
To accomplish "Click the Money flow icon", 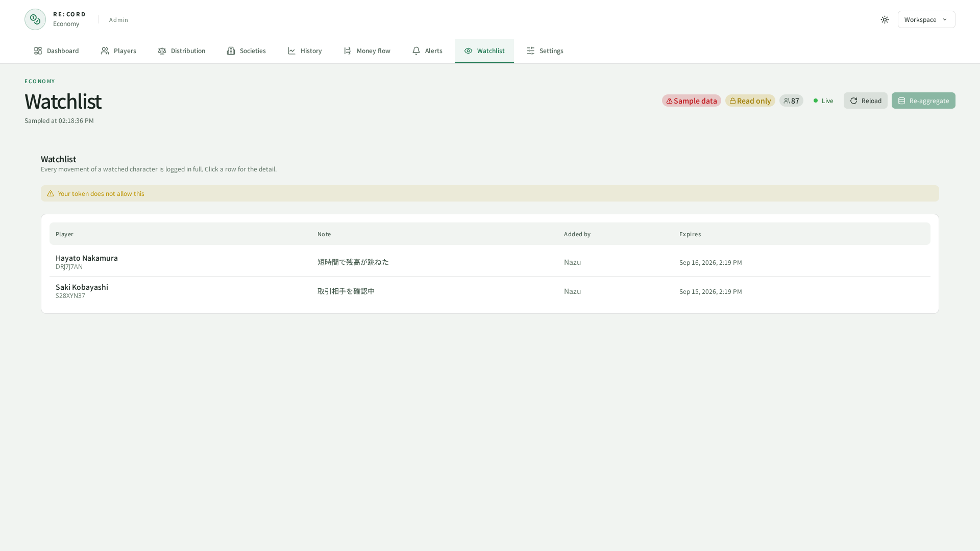I will [348, 51].
